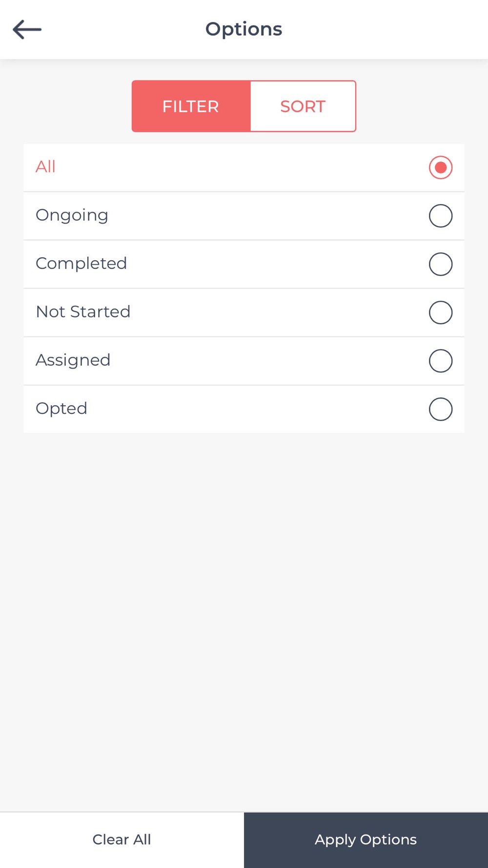Select the Assigned radio button
This screenshot has height=868, width=488.
pyautogui.click(x=441, y=361)
